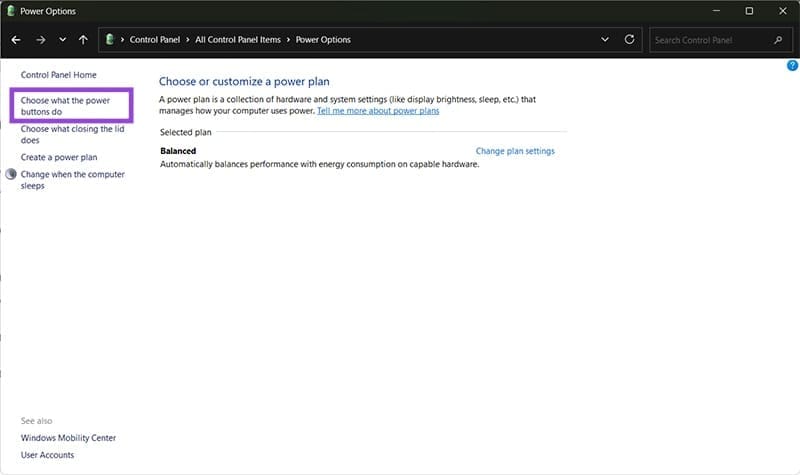Focus the Search Control Panel field
The image size is (800, 475).
point(720,40)
